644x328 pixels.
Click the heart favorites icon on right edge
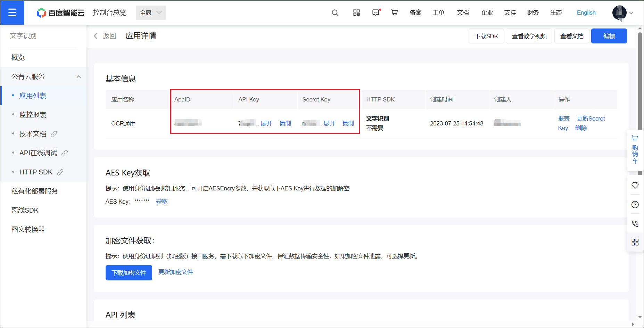[x=635, y=185]
